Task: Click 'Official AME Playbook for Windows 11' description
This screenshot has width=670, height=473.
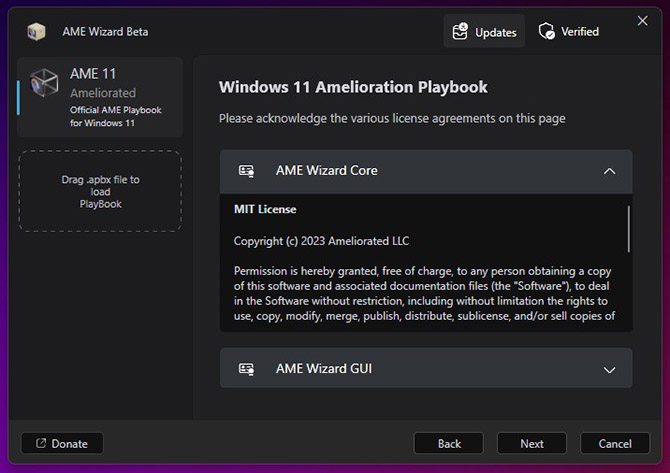Action: (115, 116)
